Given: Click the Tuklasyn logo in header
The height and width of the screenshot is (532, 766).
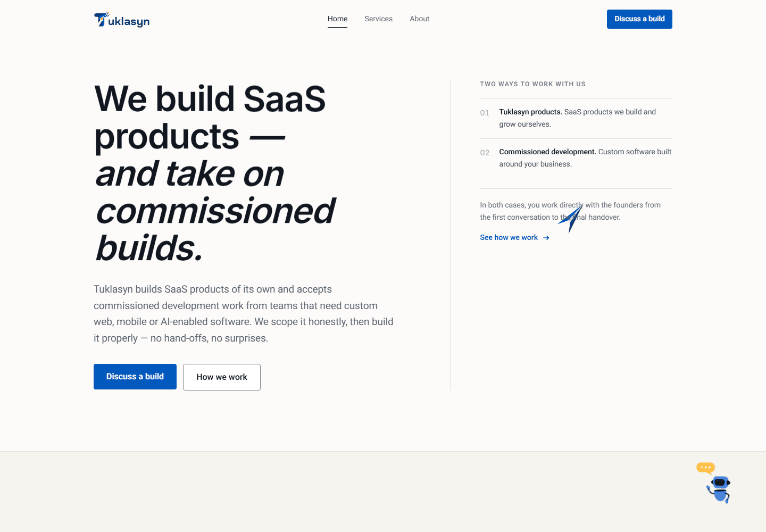Looking at the screenshot, I should point(122,20).
